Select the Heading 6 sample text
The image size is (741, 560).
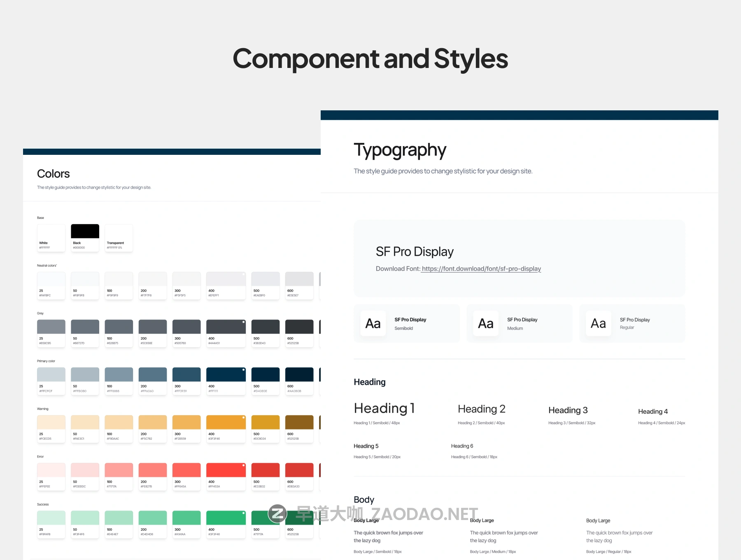(x=462, y=446)
